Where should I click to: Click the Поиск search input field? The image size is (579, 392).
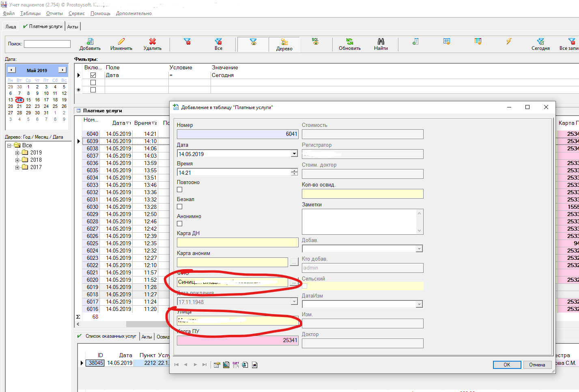click(x=47, y=44)
